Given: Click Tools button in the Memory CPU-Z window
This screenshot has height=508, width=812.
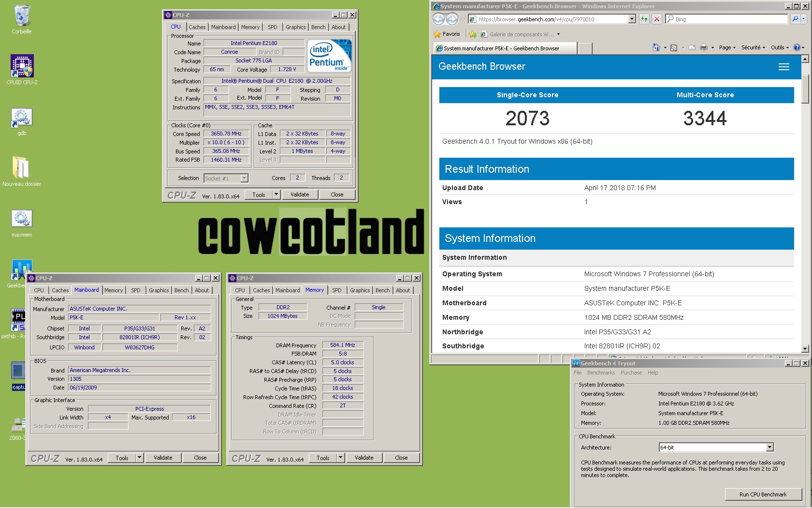Looking at the screenshot, I should (x=323, y=458).
